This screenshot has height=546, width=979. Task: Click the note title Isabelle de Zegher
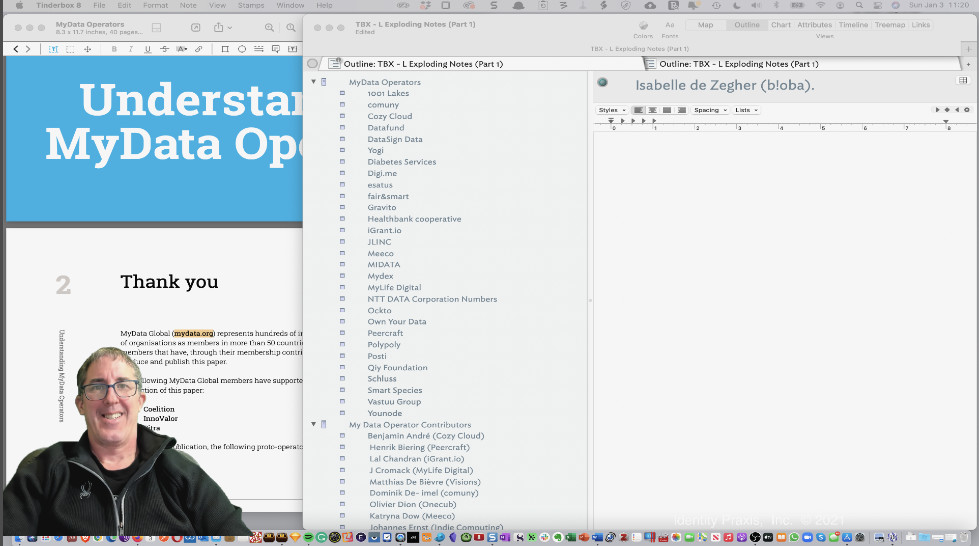pyautogui.click(x=724, y=85)
